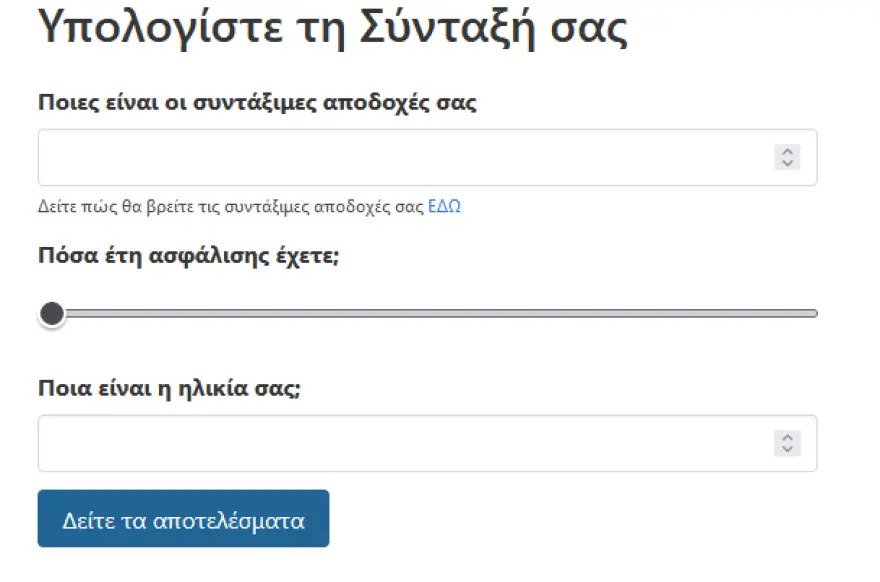Click the συντάξιμες αποδοχές input field
This screenshot has height=582, width=880.
click(428, 157)
